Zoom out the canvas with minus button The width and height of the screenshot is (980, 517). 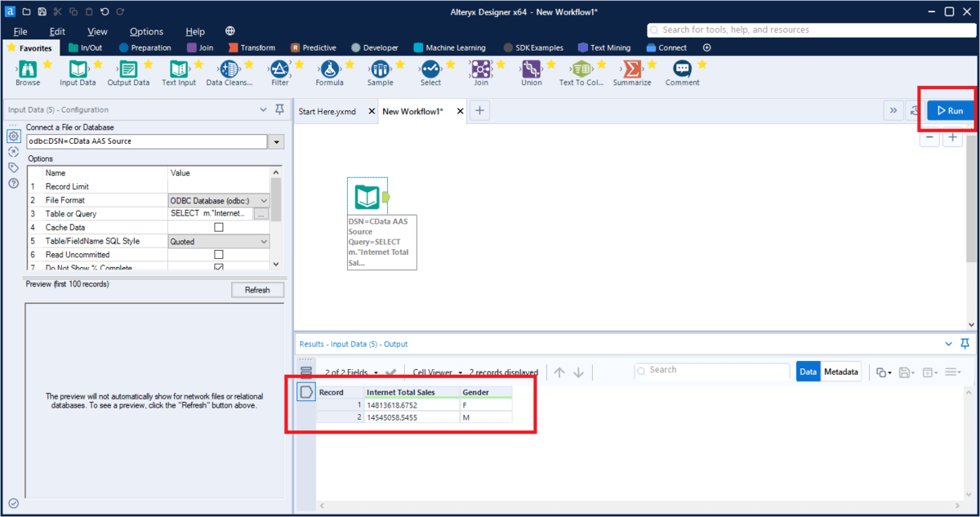coord(930,137)
